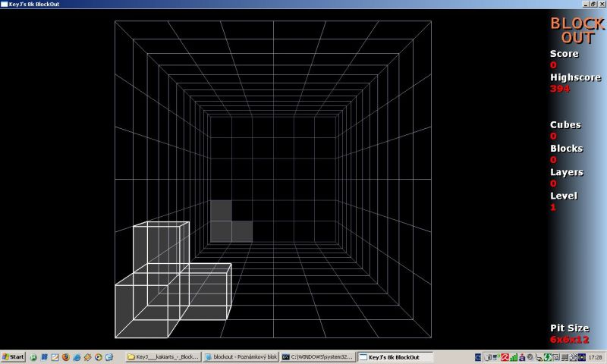Click the Highscore value 394
The width and height of the screenshot is (607, 364).
click(x=560, y=89)
